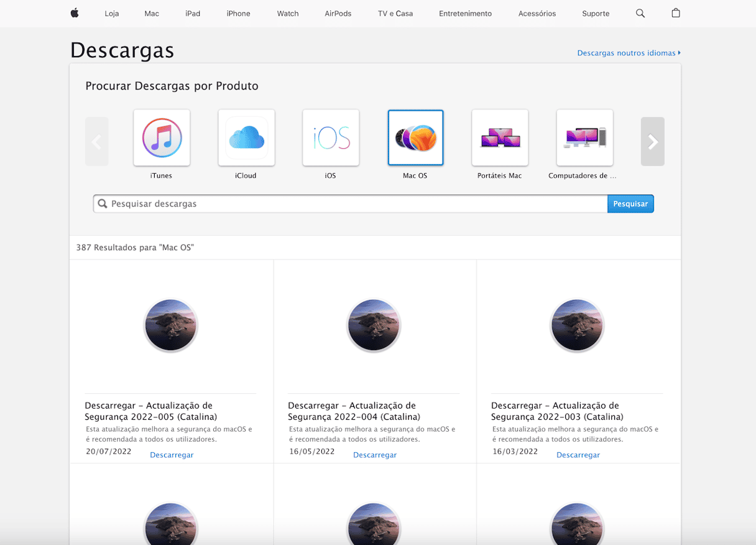
Task: Open Catalina thumbnail for update 2022-004
Action: [374, 325]
